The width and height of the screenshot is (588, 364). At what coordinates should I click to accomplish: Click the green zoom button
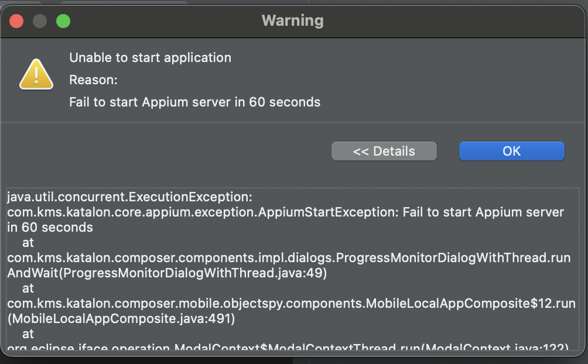click(63, 20)
